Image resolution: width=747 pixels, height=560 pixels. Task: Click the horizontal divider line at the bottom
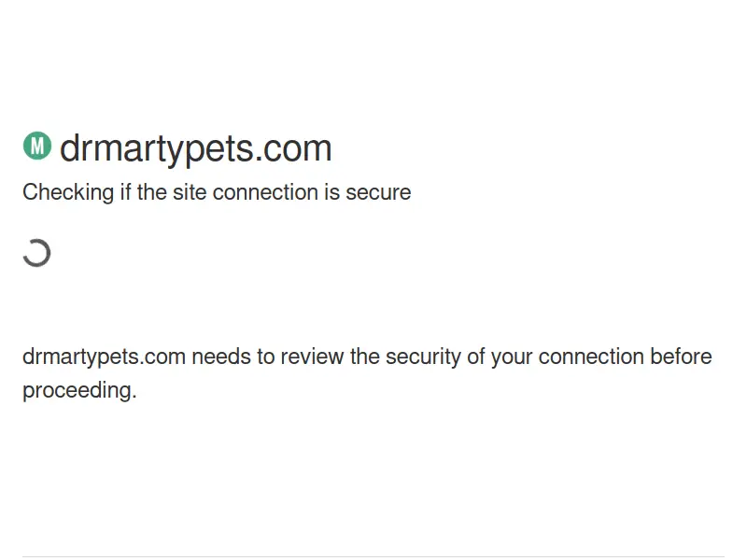pyautogui.click(x=373, y=557)
